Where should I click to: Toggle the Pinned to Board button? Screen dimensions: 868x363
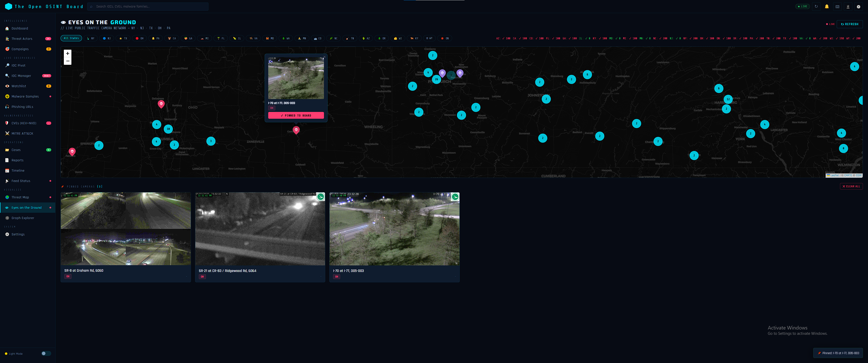click(x=296, y=115)
